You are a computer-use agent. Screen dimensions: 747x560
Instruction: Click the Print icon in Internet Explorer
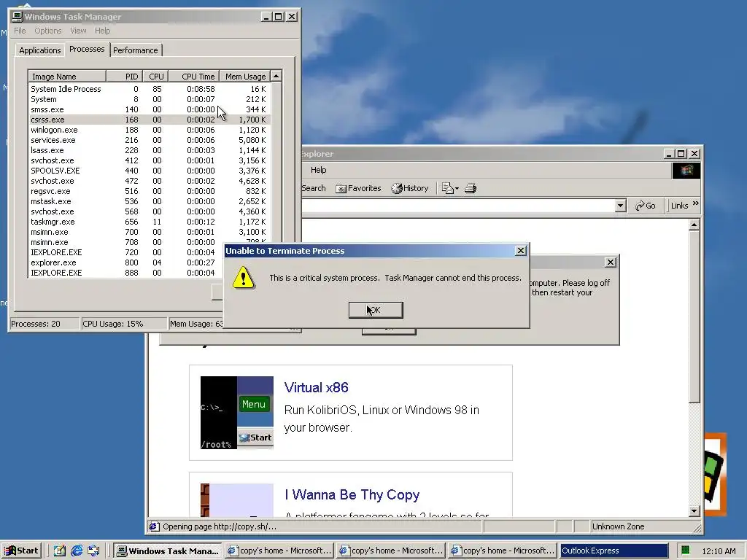click(471, 189)
